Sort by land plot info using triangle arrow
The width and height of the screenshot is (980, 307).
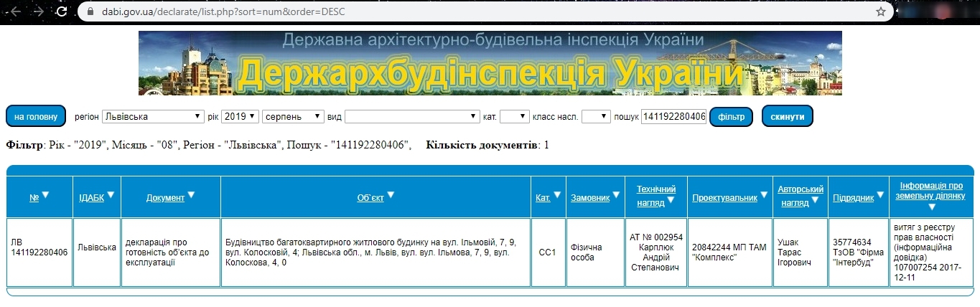pyautogui.click(x=931, y=207)
